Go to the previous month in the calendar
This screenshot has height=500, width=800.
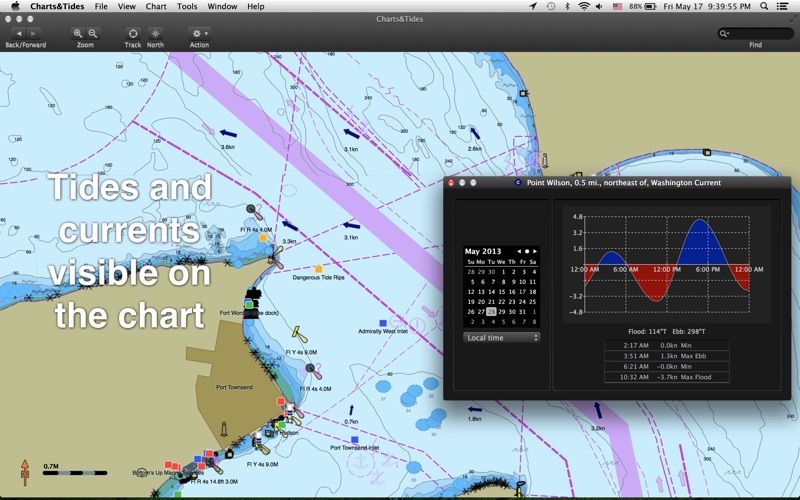pos(519,252)
